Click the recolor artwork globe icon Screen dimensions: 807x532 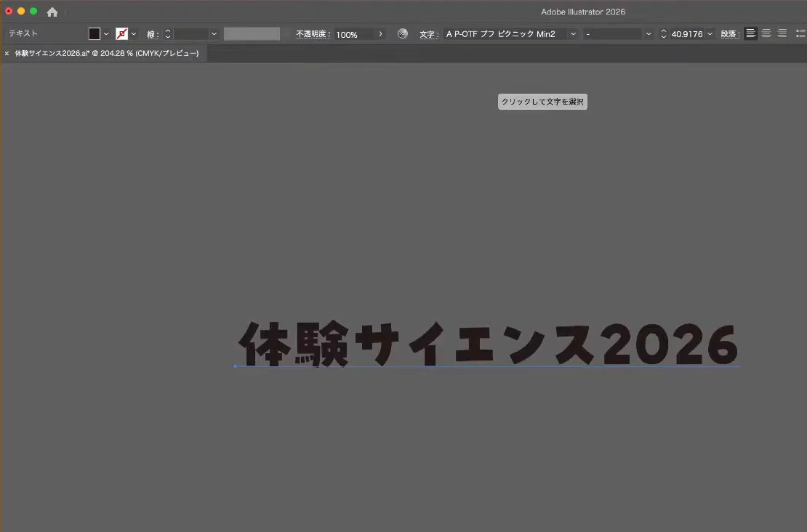coord(403,34)
